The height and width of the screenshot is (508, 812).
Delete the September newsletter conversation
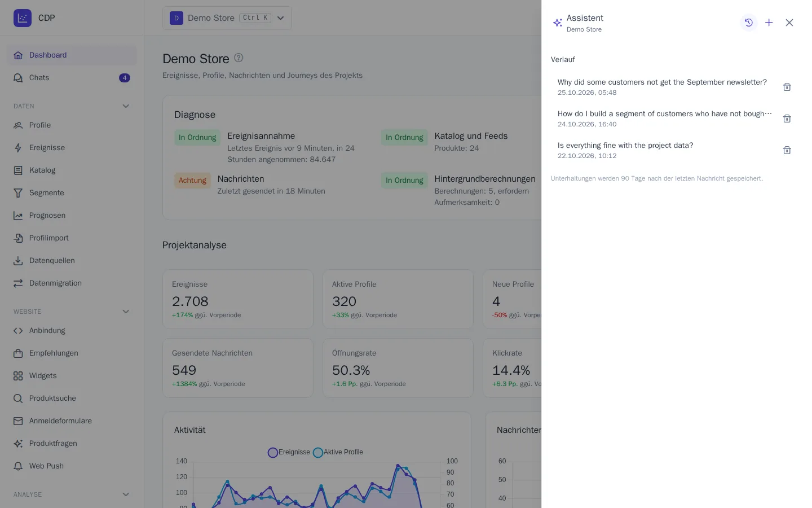point(787,87)
